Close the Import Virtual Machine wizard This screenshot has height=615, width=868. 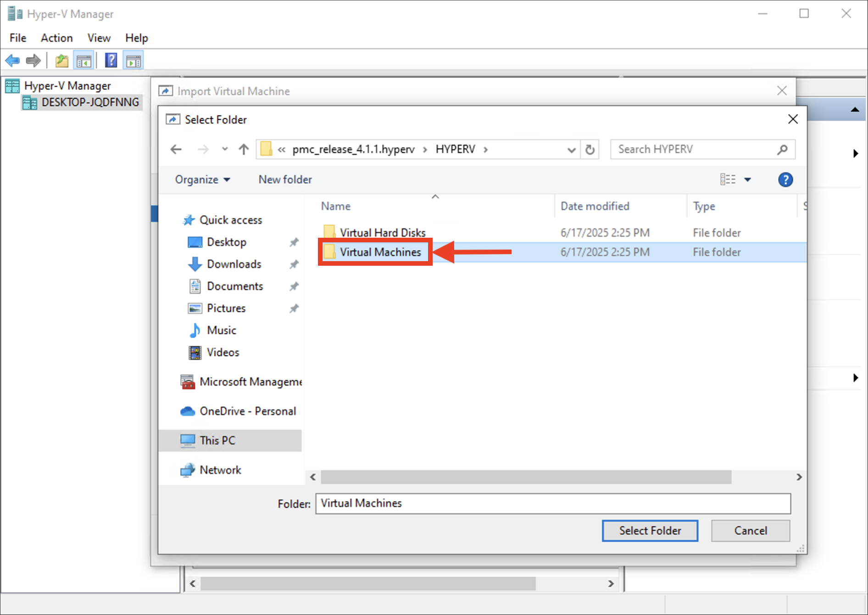coord(782,91)
